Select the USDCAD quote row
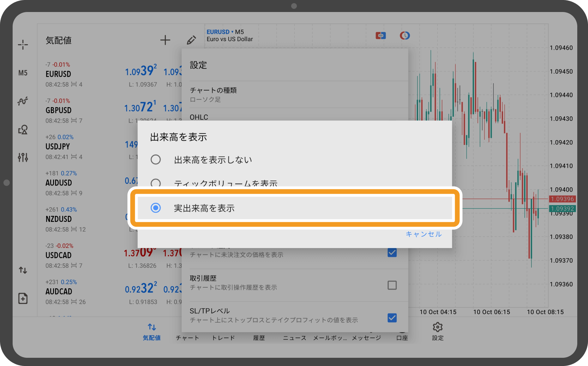 [109, 256]
